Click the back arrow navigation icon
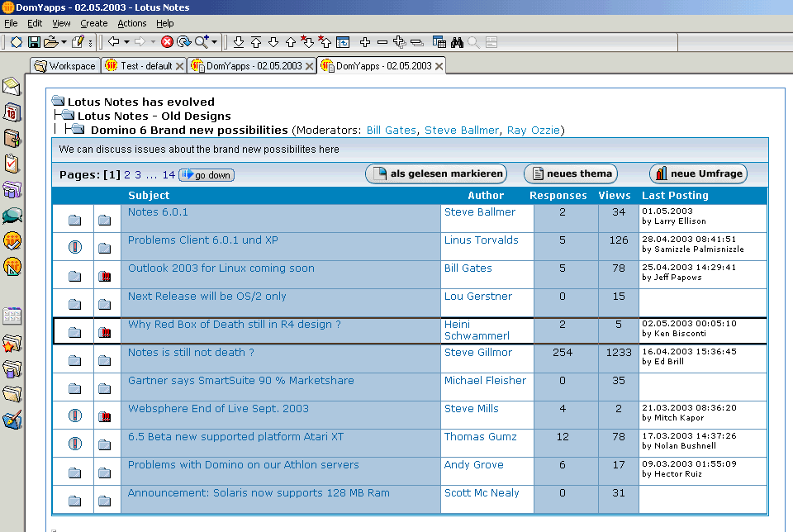 [x=114, y=42]
